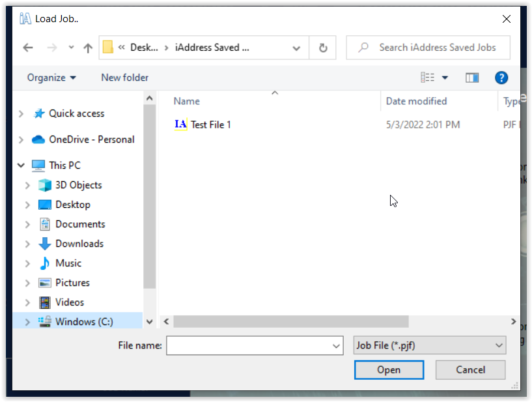Open the Help question mark icon
This screenshot has height=402, width=532.
(x=501, y=78)
